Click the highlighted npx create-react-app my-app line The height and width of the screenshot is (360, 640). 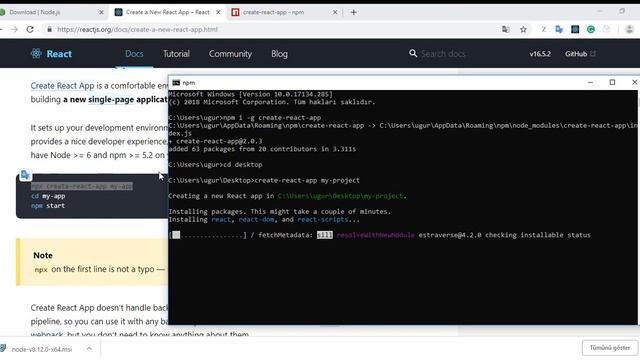point(82,186)
